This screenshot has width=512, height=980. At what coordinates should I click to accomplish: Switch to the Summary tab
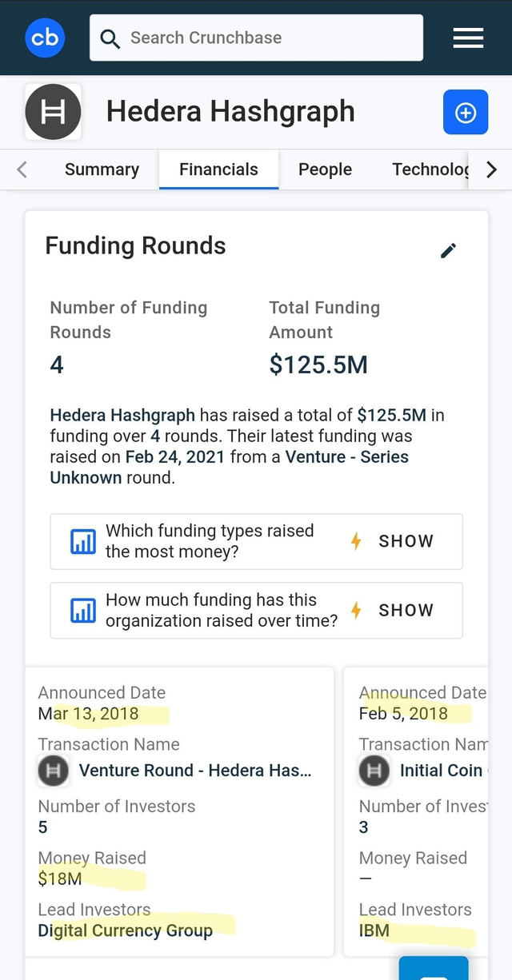(102, 169)
